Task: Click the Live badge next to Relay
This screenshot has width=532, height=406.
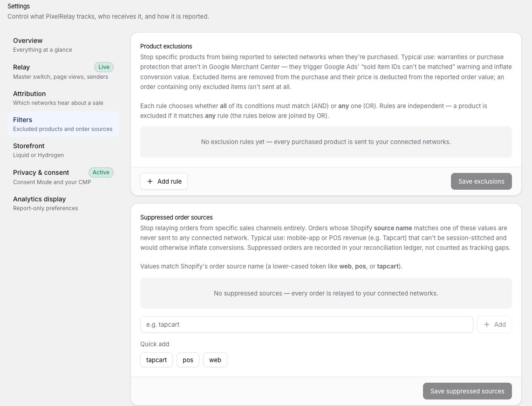Action: [104, 67]
